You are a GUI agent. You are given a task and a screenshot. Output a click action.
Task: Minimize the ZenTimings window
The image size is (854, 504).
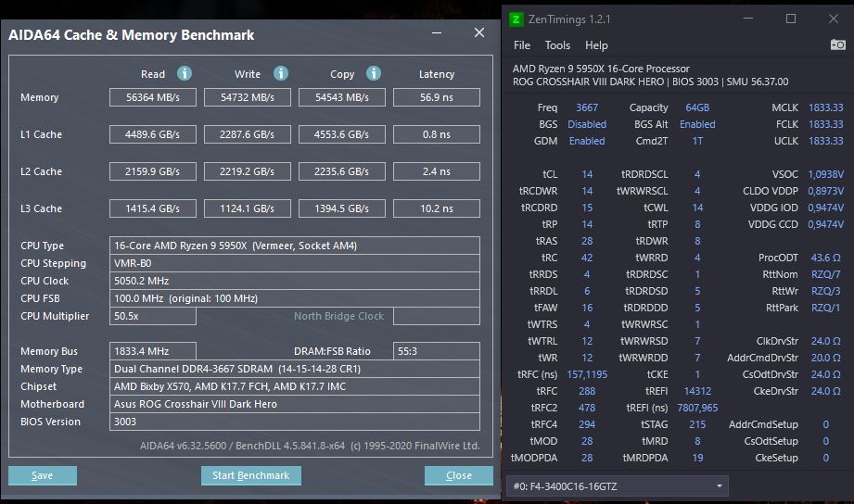pos(748,19)
